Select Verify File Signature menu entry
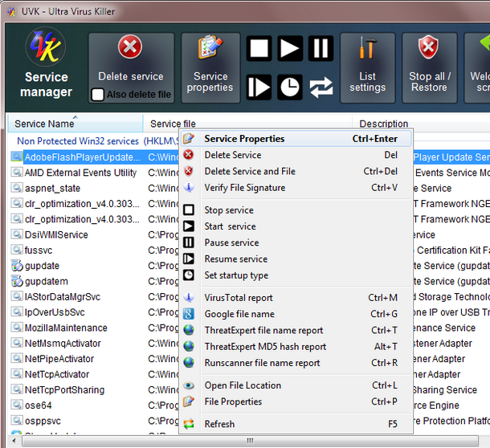 point(296,187)
